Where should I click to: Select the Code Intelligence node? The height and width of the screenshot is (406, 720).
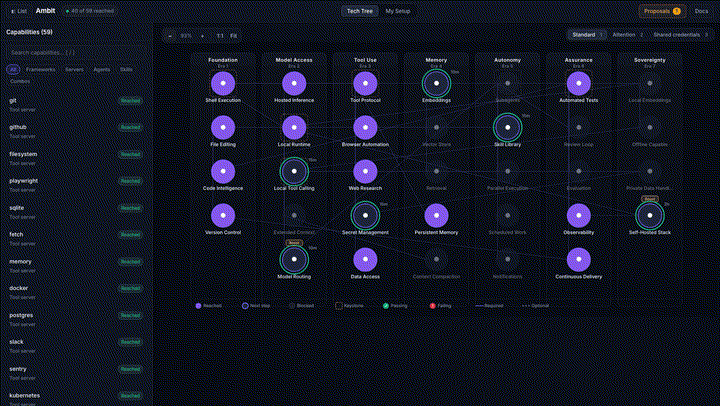pos(223,171)
